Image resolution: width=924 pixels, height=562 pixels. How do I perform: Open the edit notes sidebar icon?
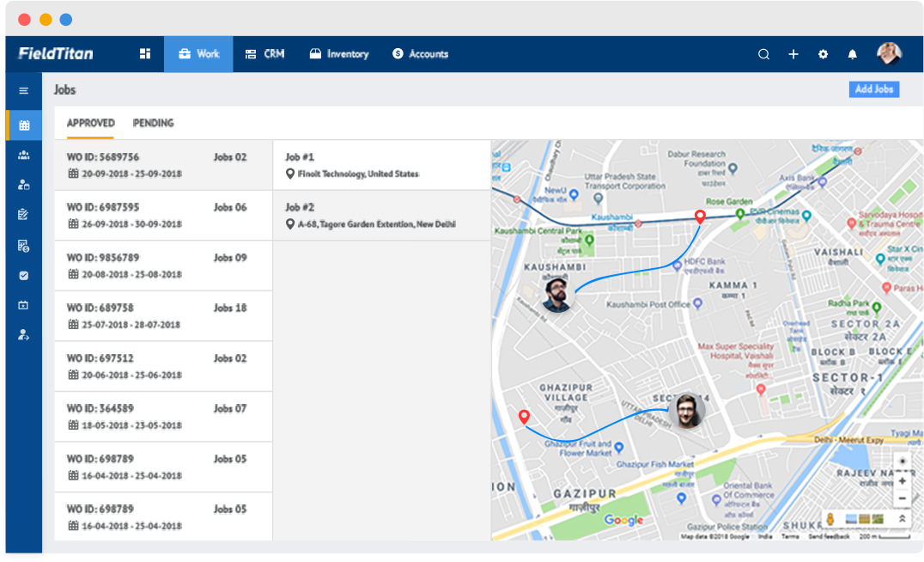click(x=23, y=215)
